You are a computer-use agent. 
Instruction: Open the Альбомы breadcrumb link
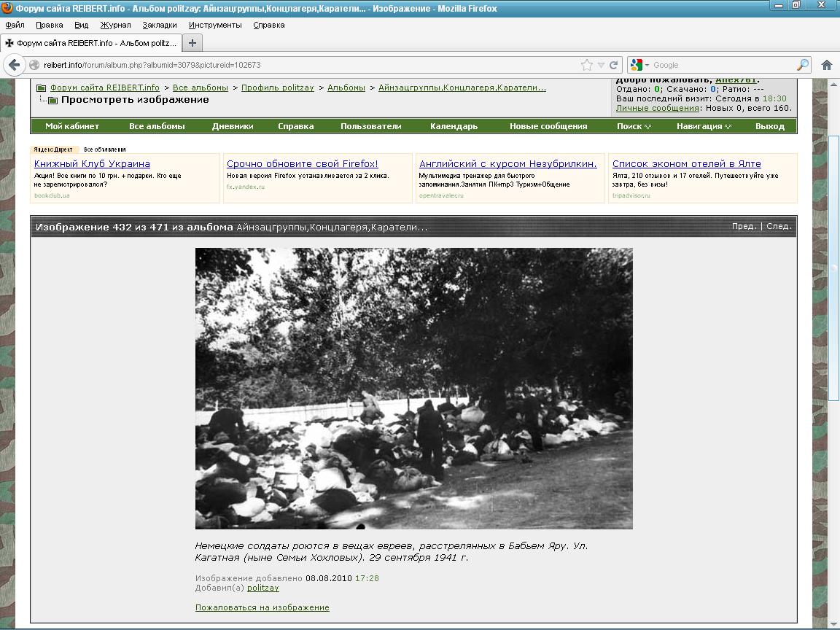point(346,87)
